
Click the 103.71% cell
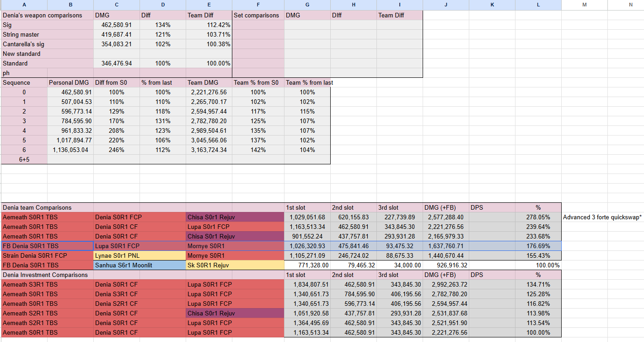click(209, 34)
